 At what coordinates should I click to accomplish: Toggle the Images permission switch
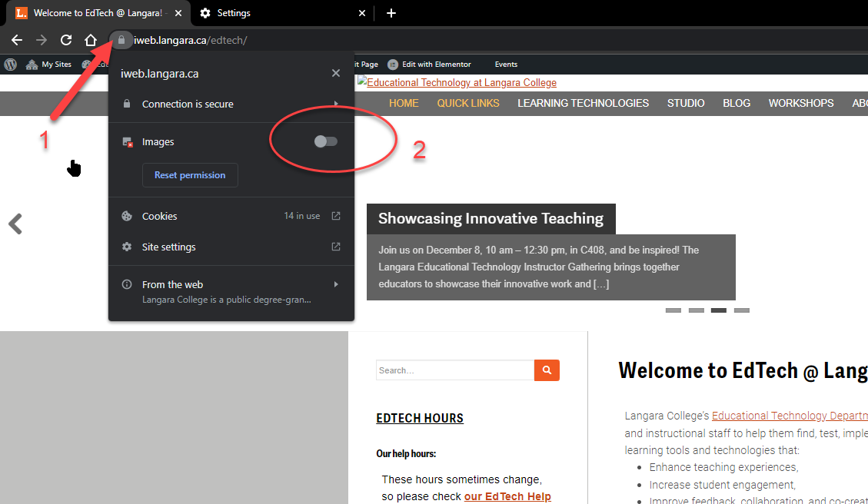point(326,141)
